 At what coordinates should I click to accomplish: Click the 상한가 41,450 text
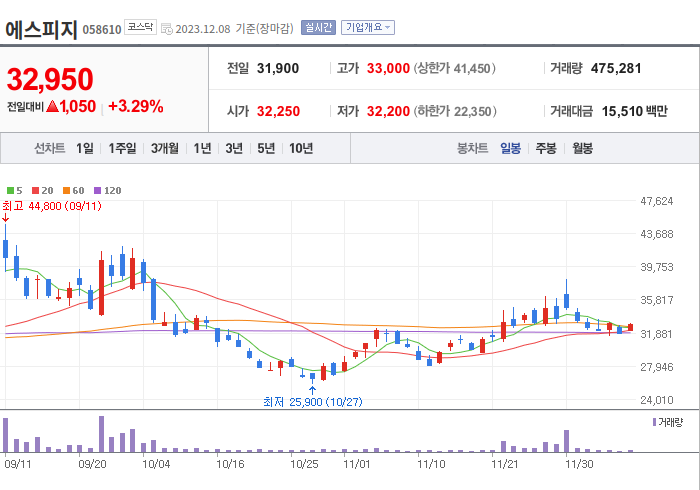pyautogui.click(x=454, y=68)
